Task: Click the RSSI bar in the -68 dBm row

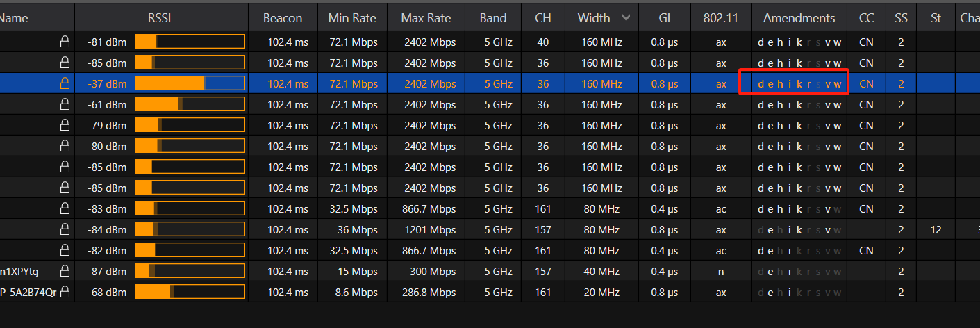Action: pos(190,292)
